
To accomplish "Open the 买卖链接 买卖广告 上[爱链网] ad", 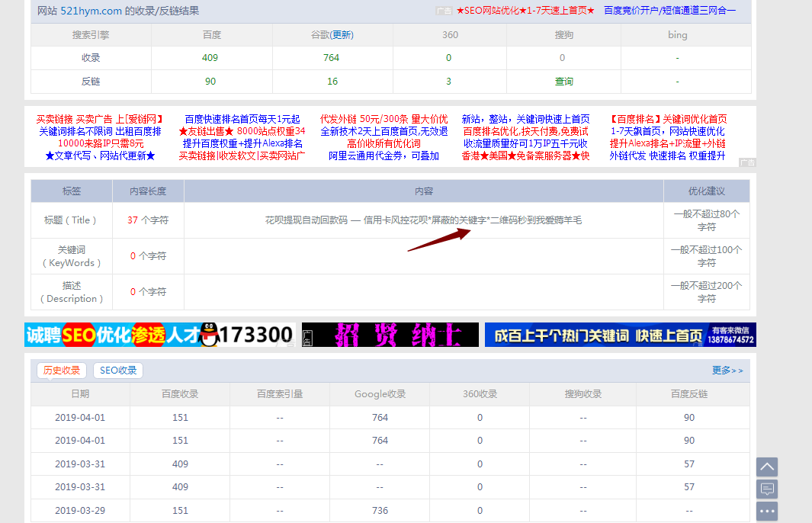I will pyautogui.click(x=100, y=119).
